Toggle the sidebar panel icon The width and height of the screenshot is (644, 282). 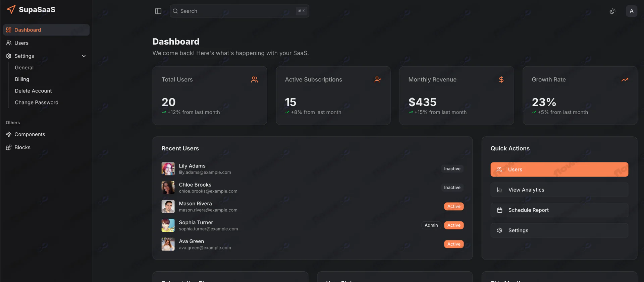pos(158,11)
